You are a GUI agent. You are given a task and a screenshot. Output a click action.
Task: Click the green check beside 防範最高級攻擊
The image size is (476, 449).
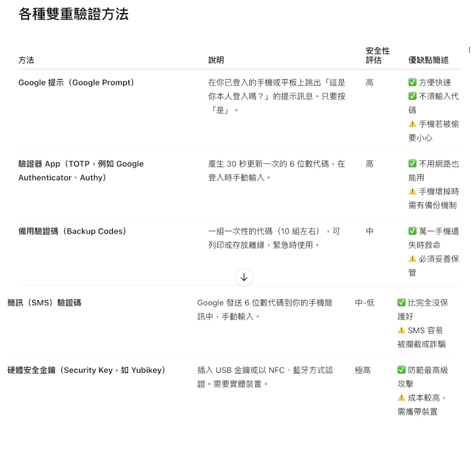point(402,370)
